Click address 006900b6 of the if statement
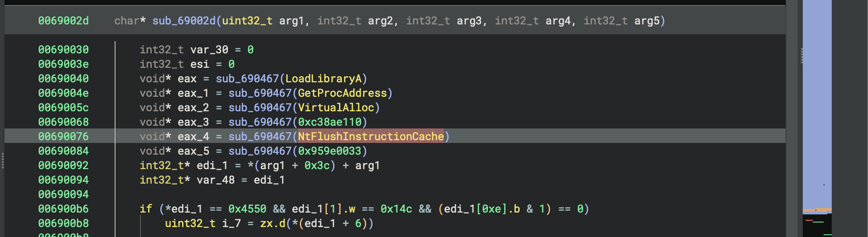 click(x=63, y=209)
